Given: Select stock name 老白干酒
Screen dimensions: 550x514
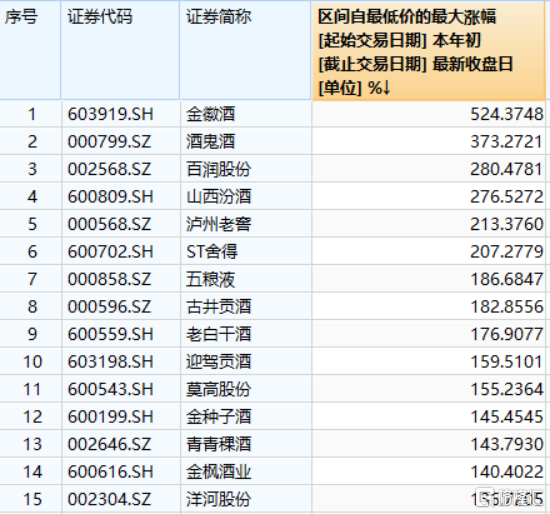Looking at the screenshot, I should [219, 334].
